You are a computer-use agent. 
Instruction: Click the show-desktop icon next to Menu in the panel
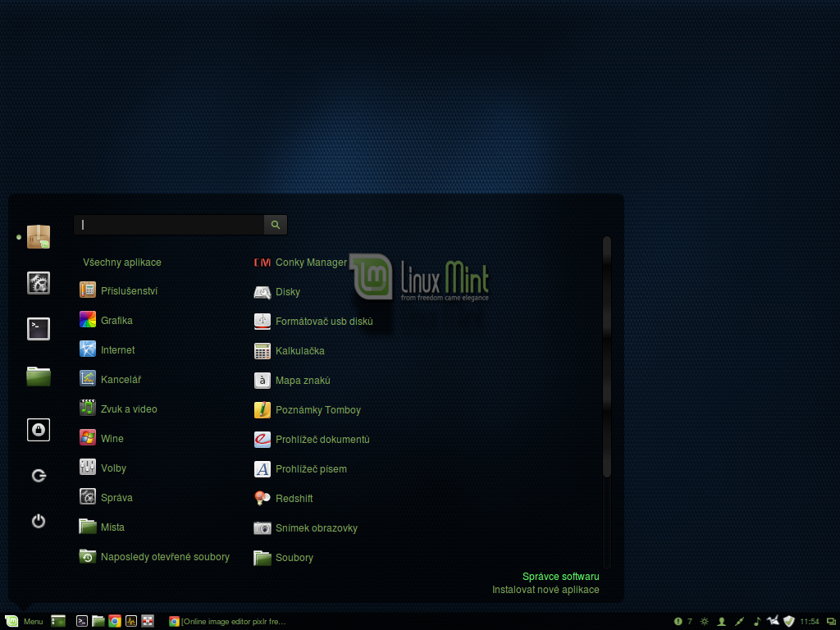click(58, 621)
